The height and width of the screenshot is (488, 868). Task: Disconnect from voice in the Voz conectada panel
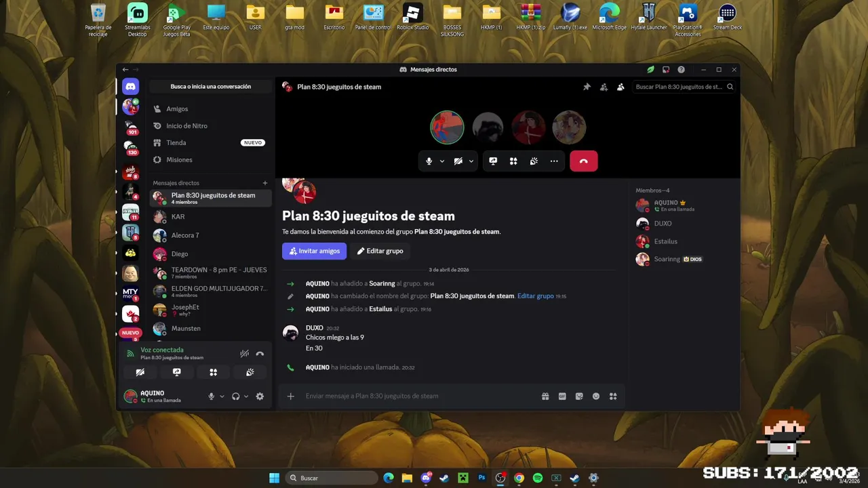(260, 353)
